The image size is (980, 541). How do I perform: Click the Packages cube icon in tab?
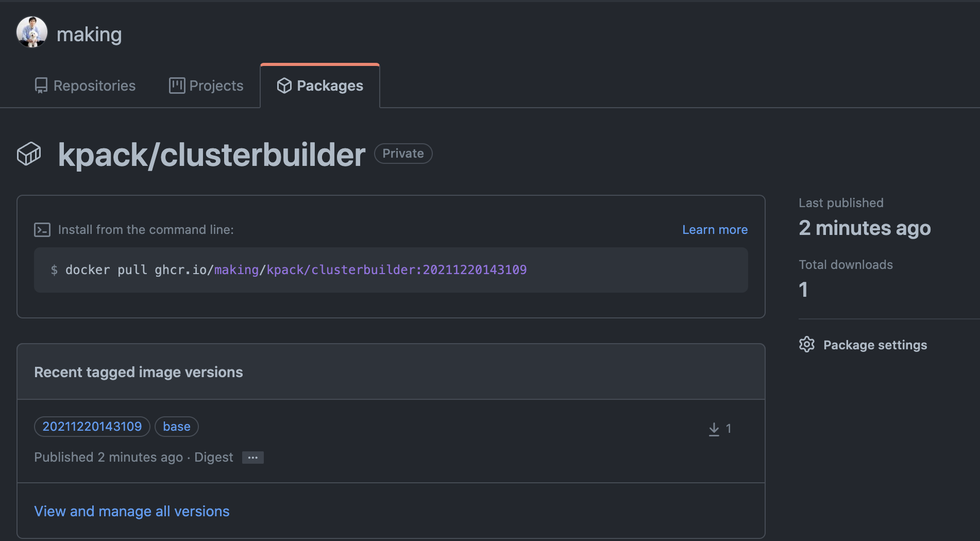[x=284, y=86]
